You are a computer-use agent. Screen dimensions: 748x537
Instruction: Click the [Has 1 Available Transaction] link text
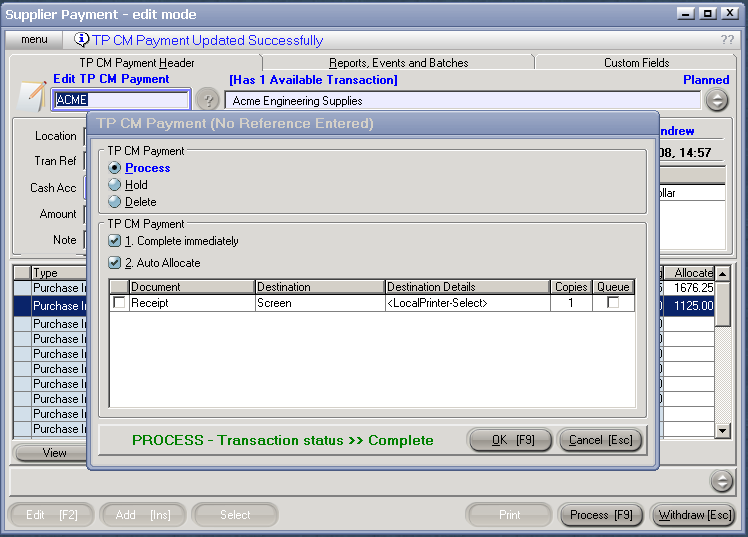click(313, 80)
